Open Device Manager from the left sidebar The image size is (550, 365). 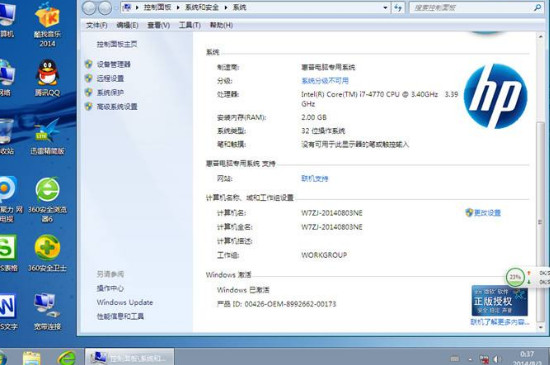pos(113,64)
